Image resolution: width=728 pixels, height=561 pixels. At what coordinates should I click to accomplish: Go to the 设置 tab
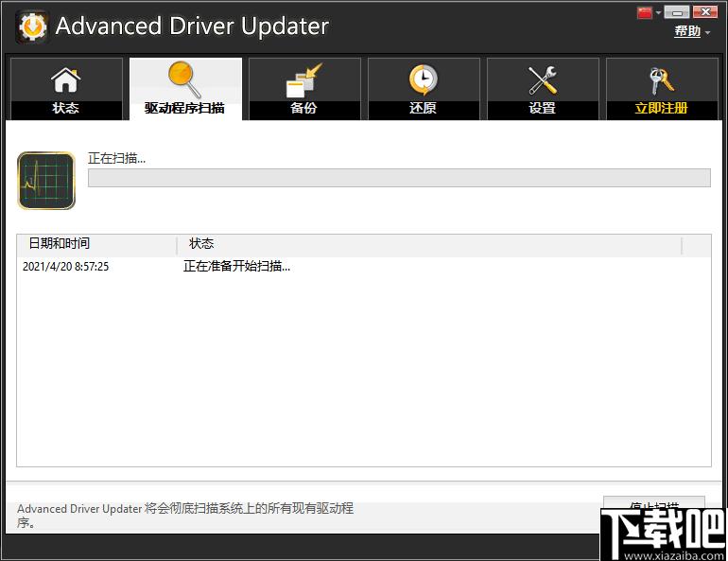tap(543, 89)
